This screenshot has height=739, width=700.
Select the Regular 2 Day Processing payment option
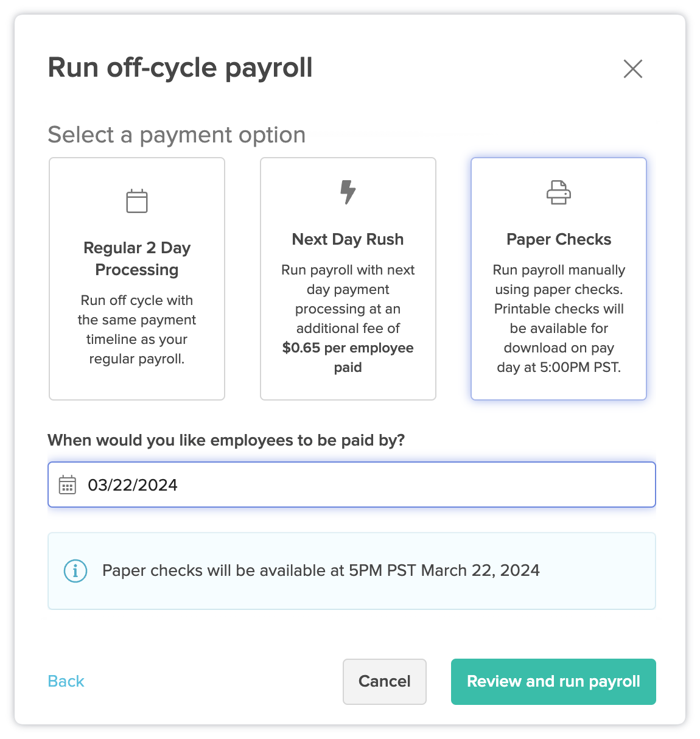click(x=136, y=278)
